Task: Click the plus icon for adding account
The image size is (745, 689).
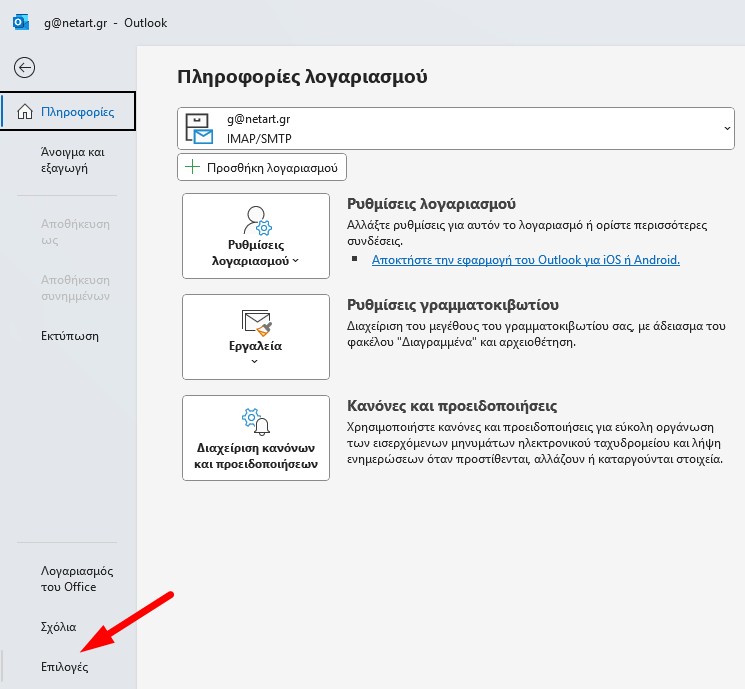Action: pyautogui.click(x=192, y=167)
